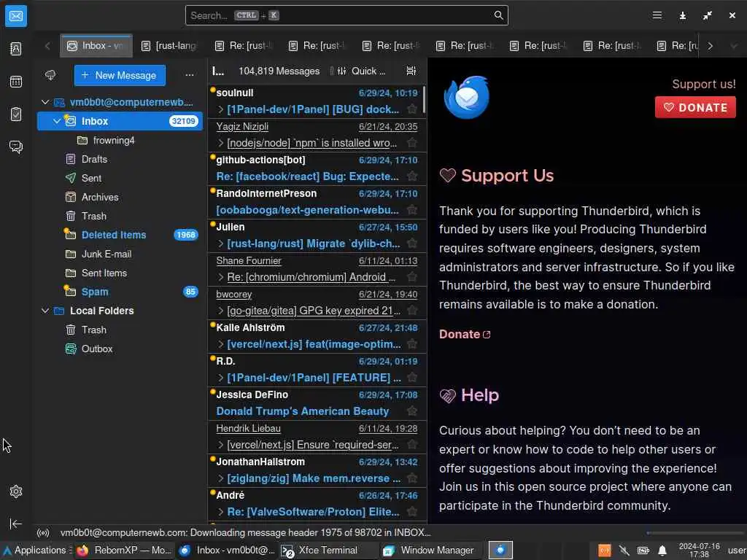The height and width of the screenshot is (560, 747).
Task: Star the github-actions[bot] message
Action: (x=412, y=176)
